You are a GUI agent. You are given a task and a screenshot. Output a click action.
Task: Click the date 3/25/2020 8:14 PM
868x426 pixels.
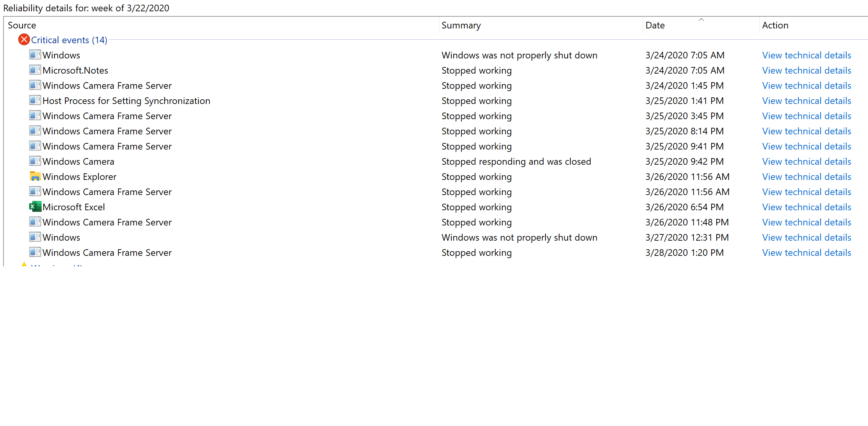coord(684,131)
